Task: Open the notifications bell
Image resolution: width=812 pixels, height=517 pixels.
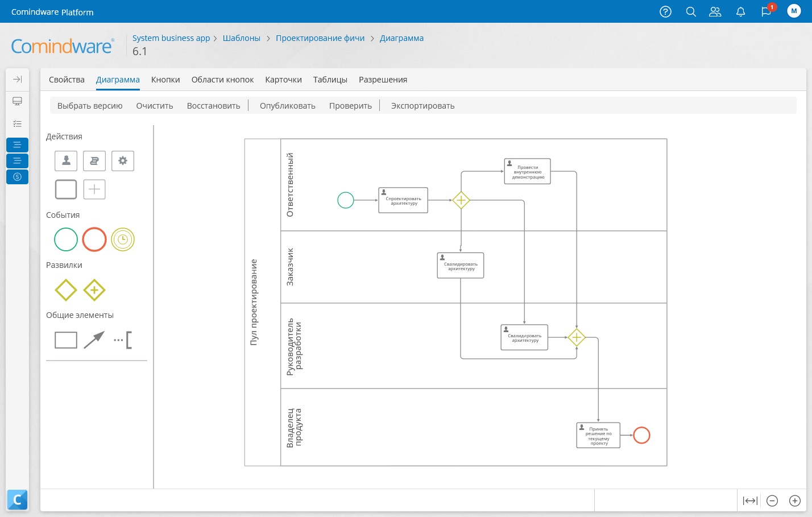Action: click(x=740, y=12)
